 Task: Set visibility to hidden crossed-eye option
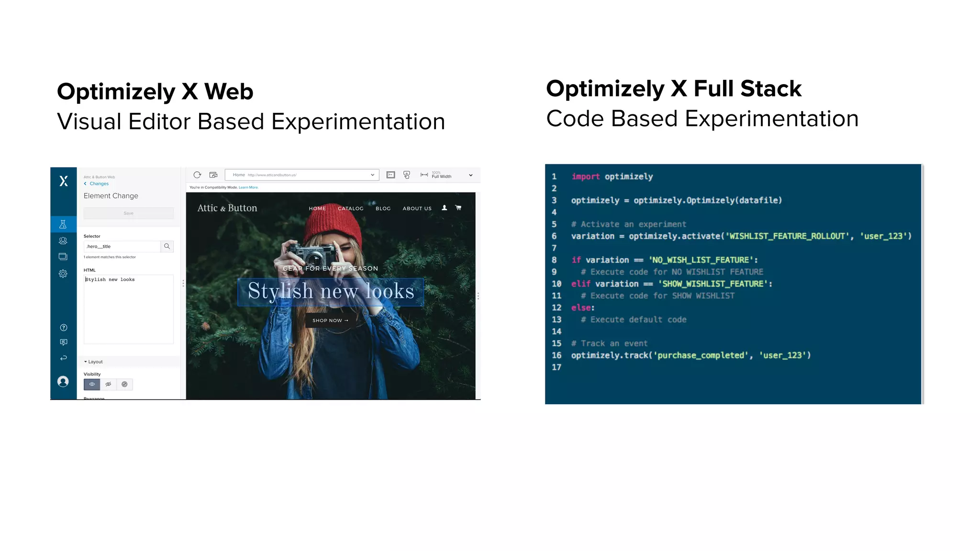coord(108,384)
